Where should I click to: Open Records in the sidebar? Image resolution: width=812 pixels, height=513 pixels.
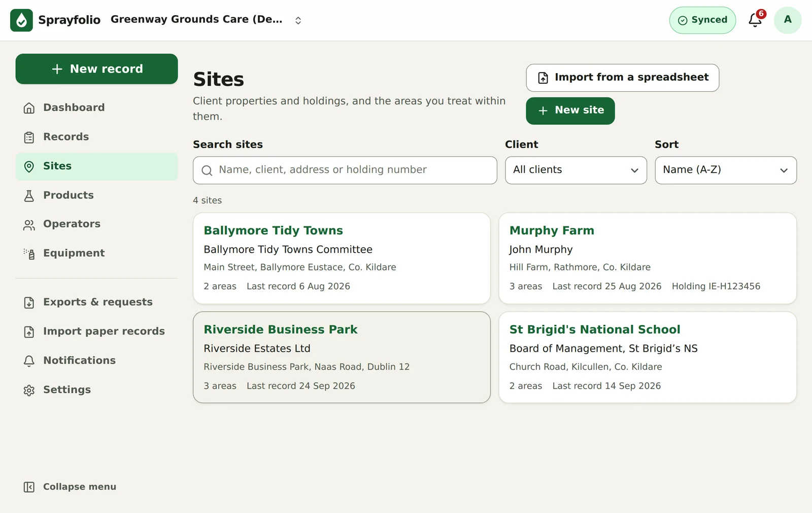(x=96, y=137)
